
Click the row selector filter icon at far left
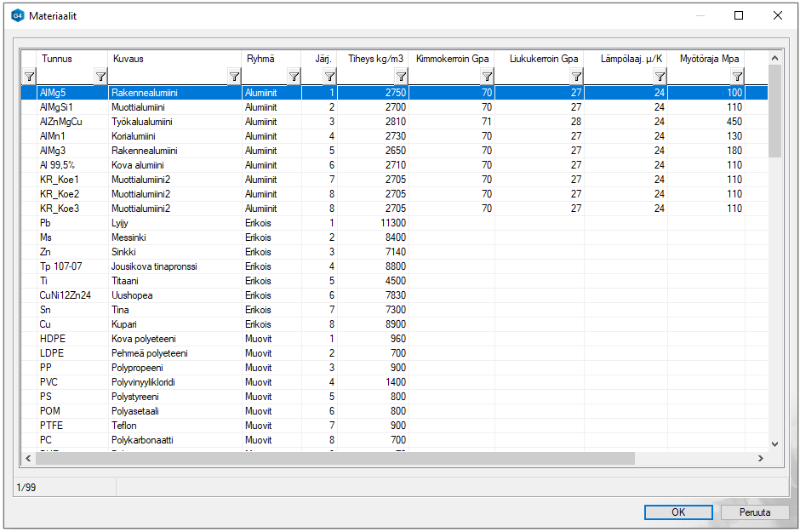(28, 77)
